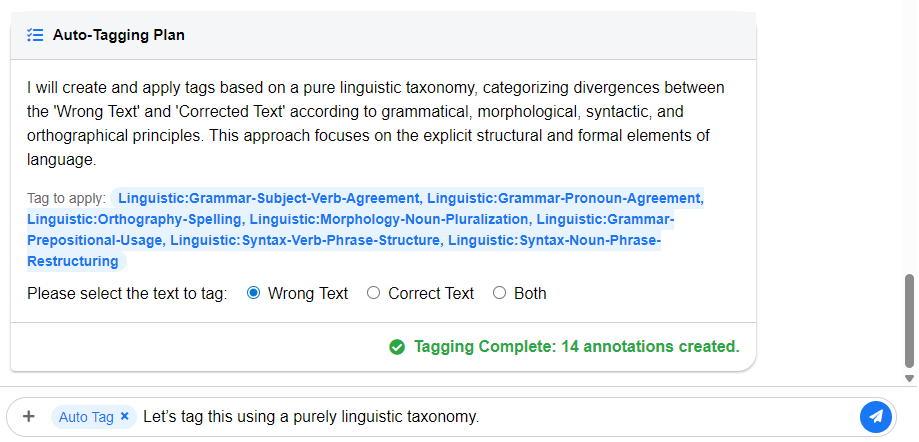Remove the Auto Tag chip with its x
Screen dimensions: 919x442
(x=124, y=416)
